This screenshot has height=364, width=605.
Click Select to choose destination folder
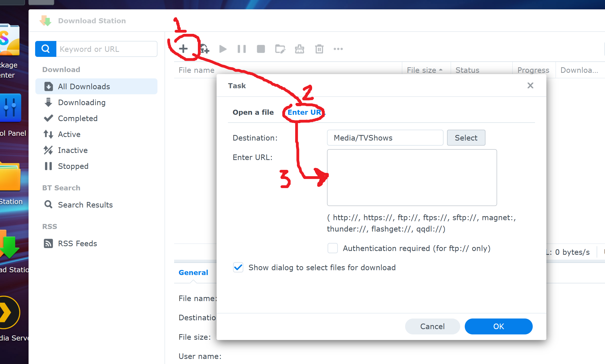tap(466, 138)
